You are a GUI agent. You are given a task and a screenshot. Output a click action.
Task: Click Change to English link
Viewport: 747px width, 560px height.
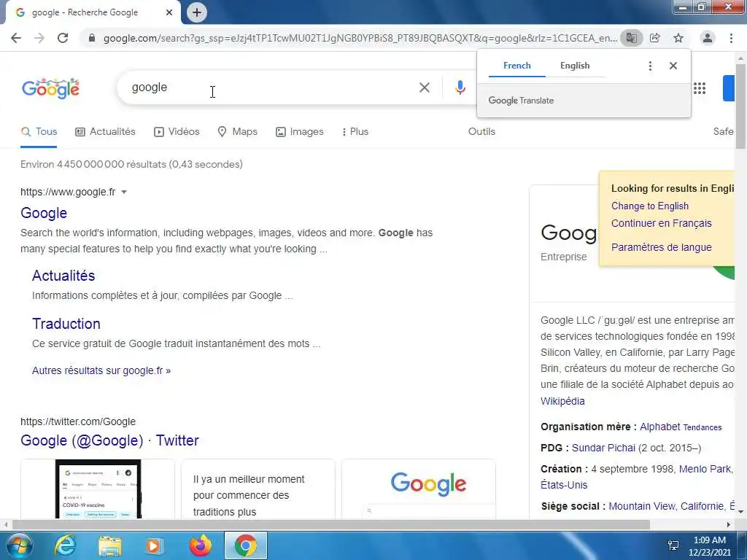pos(650,206)
